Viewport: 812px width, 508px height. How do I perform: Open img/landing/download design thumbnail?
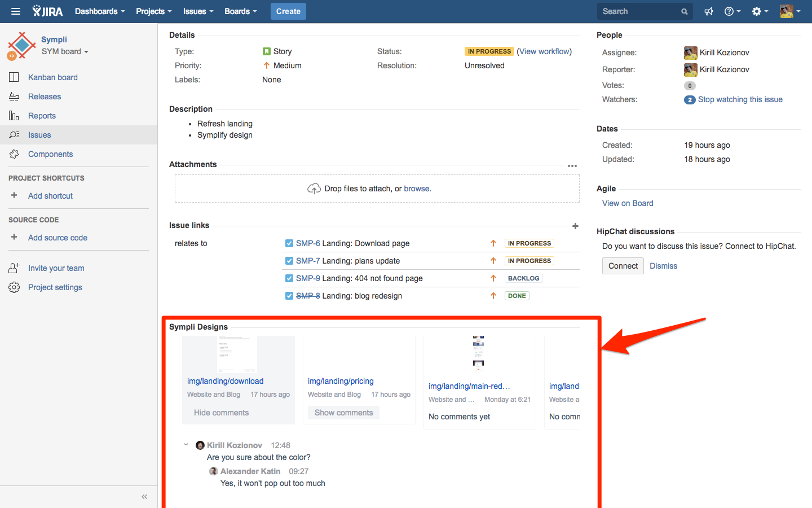pyautogui.click(x=237, y=354)
